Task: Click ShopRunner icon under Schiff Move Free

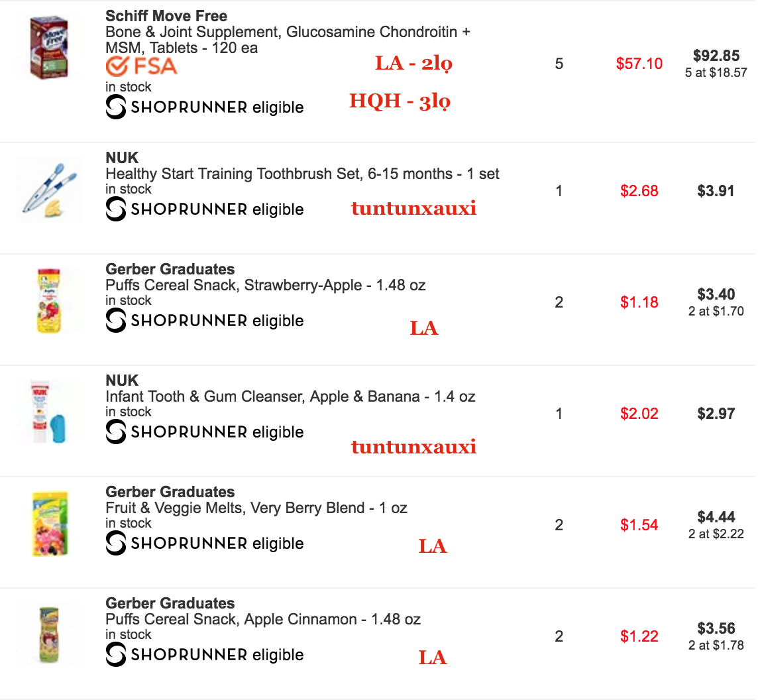Action: click(x=116, y=107)
